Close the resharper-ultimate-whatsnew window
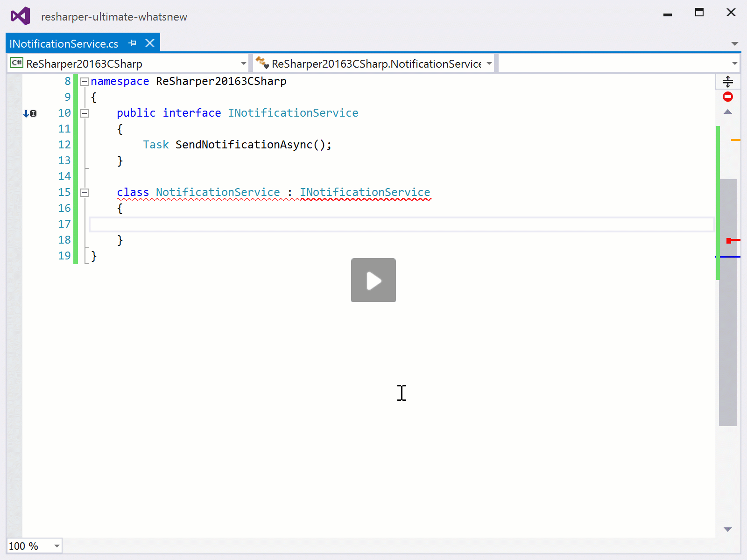The image size is (747, 560). click(x=731, y=13)
